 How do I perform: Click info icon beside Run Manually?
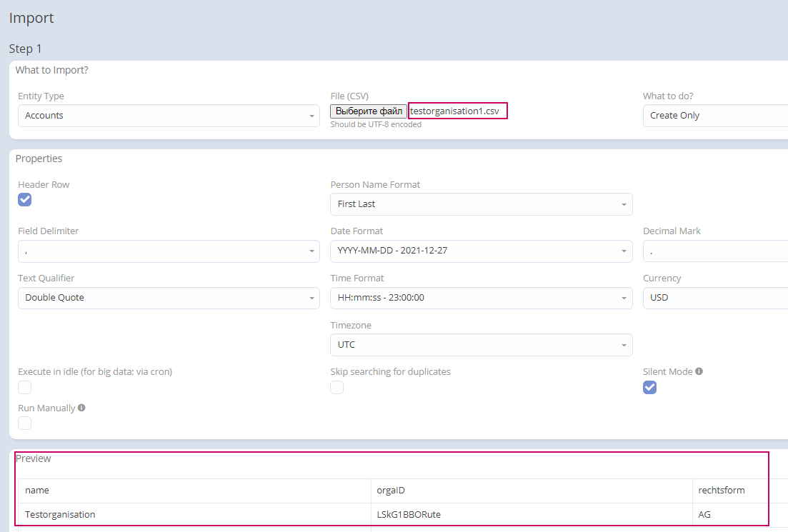coord(81,408)
